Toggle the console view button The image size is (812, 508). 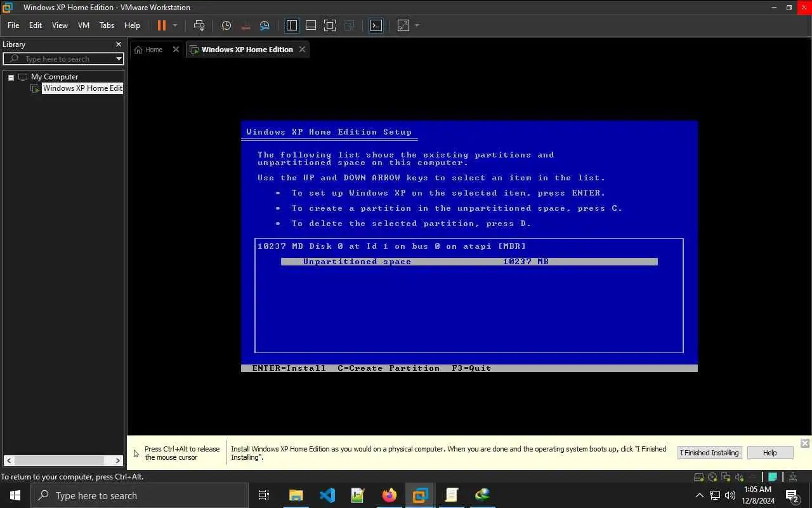376,25
